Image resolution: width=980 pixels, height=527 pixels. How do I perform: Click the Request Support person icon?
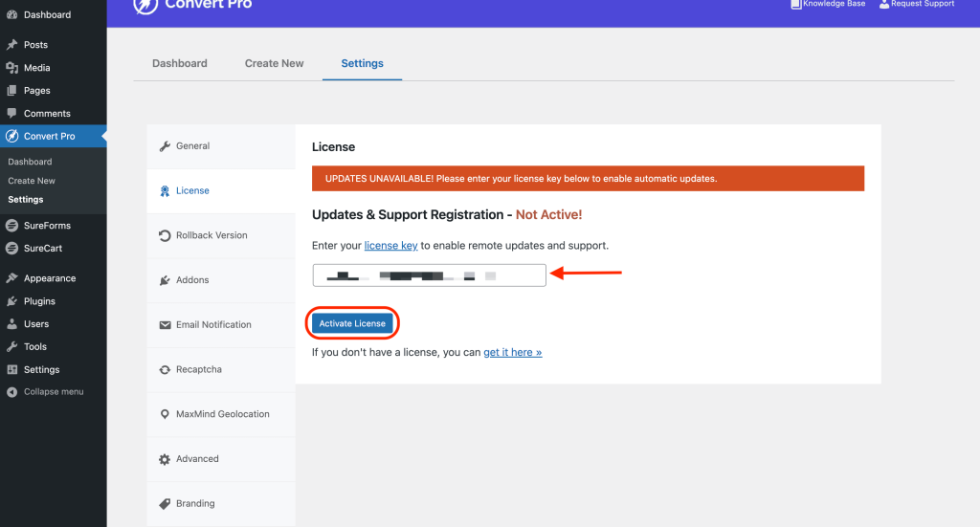pyautogui.click(x=884, y=4)
